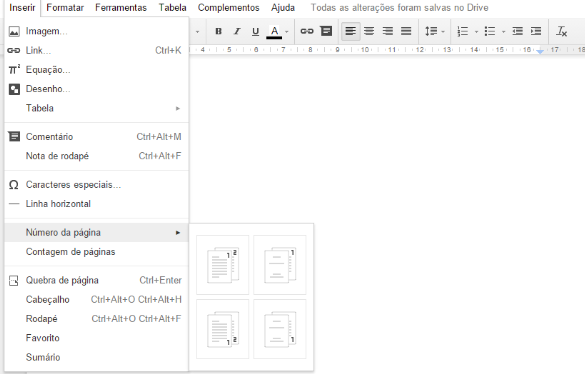This screenshot has width=585, height=374.
Task: Select Favorito menu entry
Action: 97,338
